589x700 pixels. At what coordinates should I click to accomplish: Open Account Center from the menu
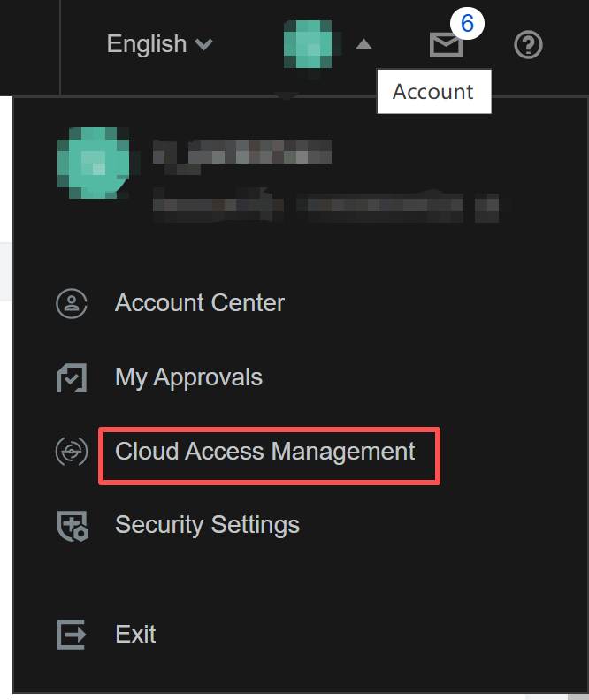point(200,303)
